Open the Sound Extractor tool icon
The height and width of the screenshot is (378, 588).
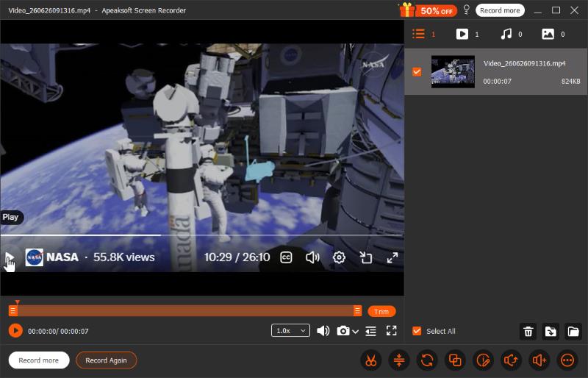pos(511,360)
